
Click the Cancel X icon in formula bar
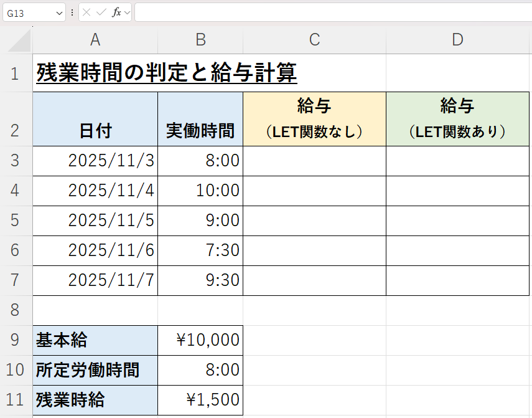pyautogui.click(x=86, y=12)
